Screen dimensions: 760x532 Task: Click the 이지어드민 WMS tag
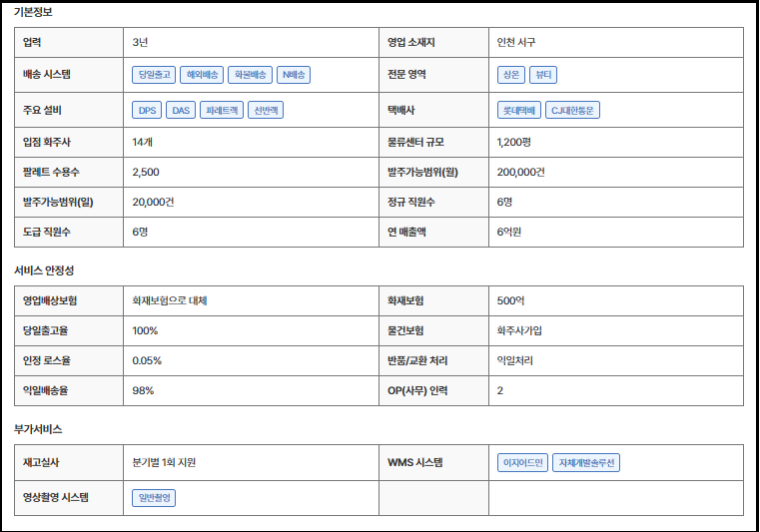(522, 462)
